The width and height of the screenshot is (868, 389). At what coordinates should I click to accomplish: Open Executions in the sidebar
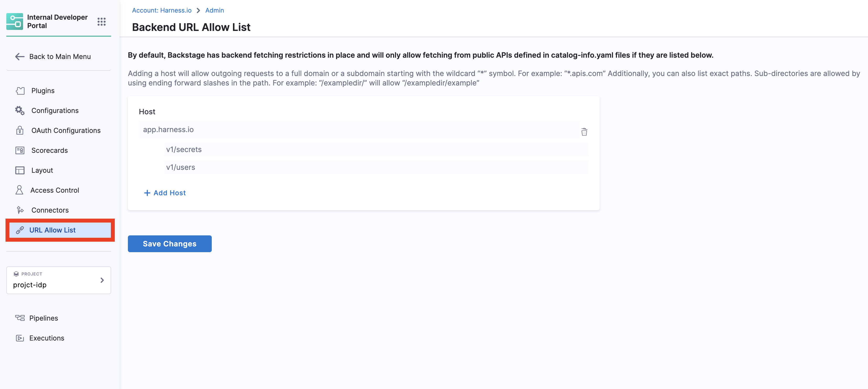tap(46, 338)
